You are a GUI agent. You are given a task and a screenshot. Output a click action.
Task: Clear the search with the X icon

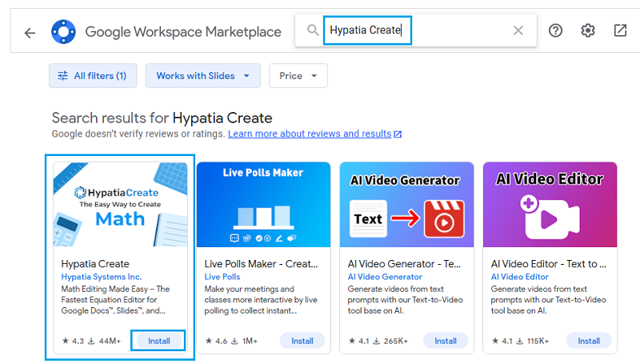pyautogui.click(x=518, y=30)
